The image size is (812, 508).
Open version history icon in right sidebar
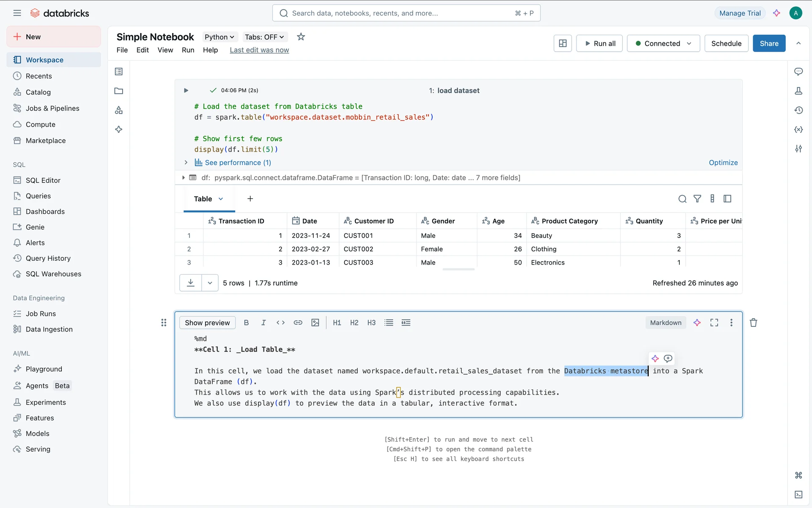coord(798,110)
